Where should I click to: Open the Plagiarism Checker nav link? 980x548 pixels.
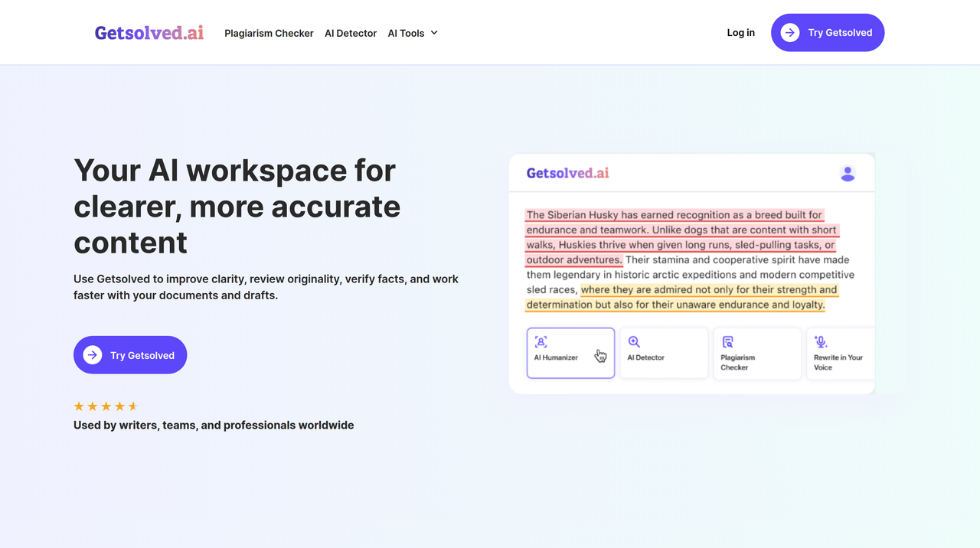[x=269, y=33]
